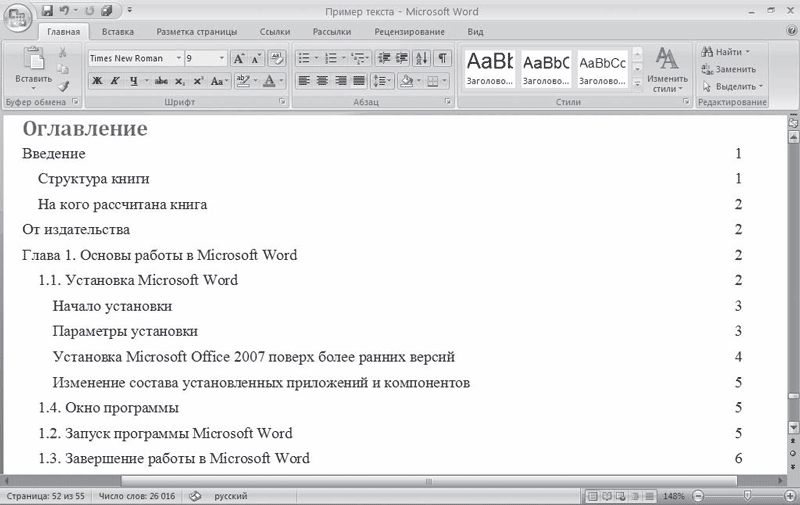Click the 148% zoom level
Image resolution: width=800 pixels, height=505 pixels.
coord(673,496)
